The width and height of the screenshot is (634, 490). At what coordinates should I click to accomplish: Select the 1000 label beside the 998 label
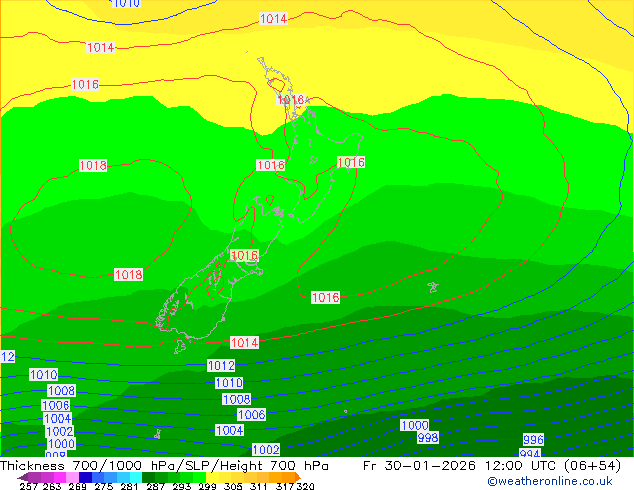click(414, 425)
